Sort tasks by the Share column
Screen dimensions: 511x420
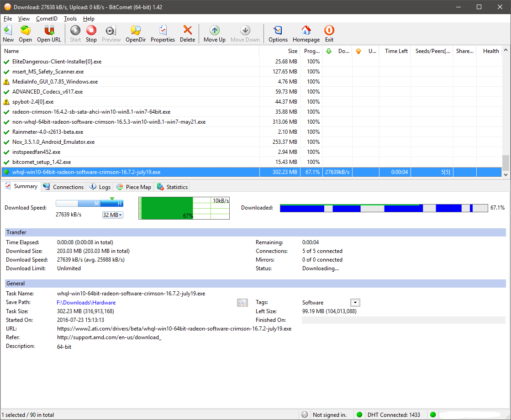click(x=465, y=51)
